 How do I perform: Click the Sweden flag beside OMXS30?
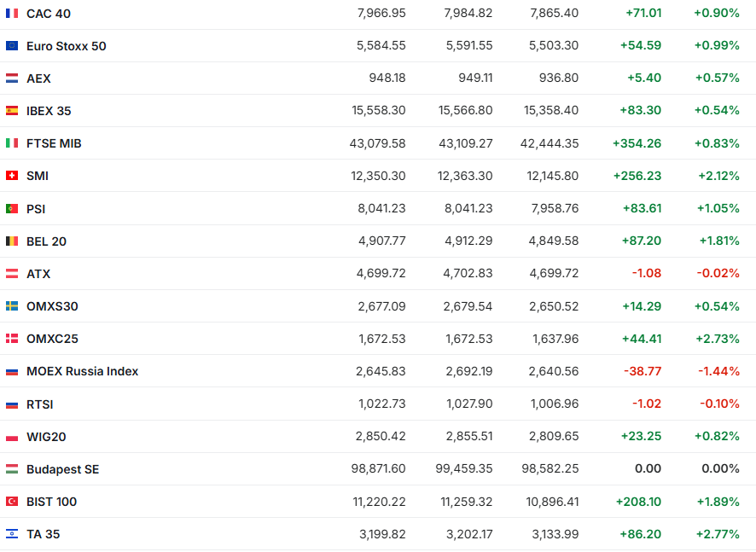point(12,306)
